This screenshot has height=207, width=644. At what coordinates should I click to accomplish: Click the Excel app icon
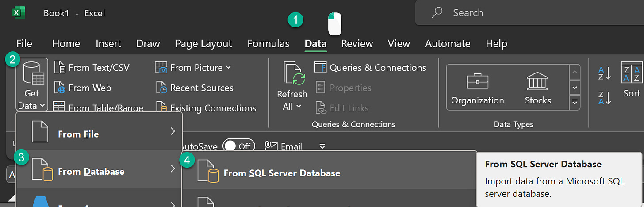point(18,13)
